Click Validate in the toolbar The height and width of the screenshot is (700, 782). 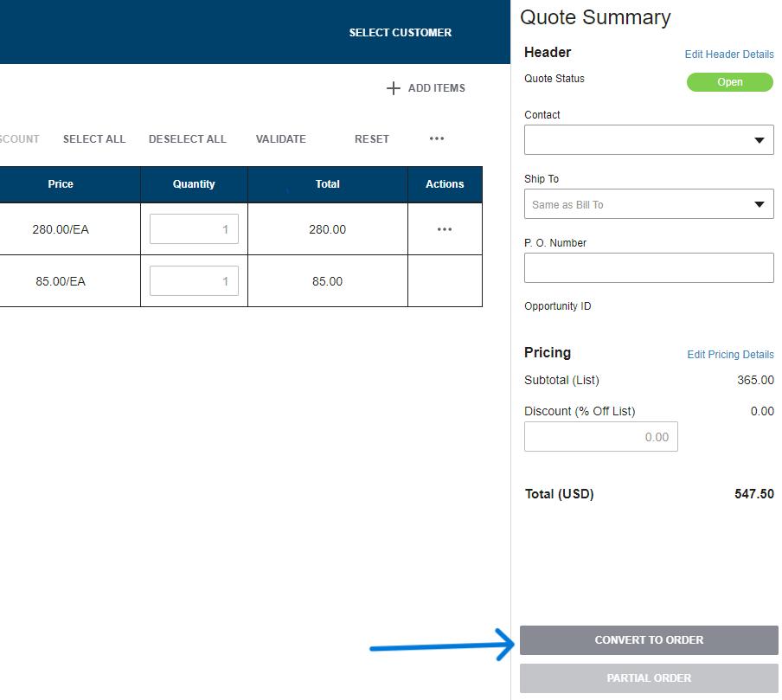pos(281,139)
